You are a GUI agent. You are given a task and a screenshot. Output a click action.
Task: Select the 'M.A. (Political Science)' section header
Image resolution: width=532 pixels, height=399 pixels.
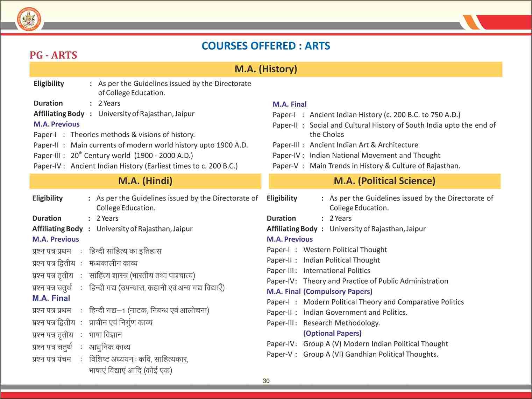(385, 181)
